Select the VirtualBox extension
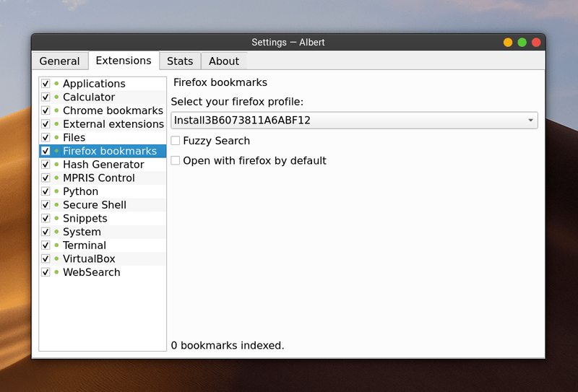Image resolution: width=578 pixels, height=392 pixels. click(89, 258)
